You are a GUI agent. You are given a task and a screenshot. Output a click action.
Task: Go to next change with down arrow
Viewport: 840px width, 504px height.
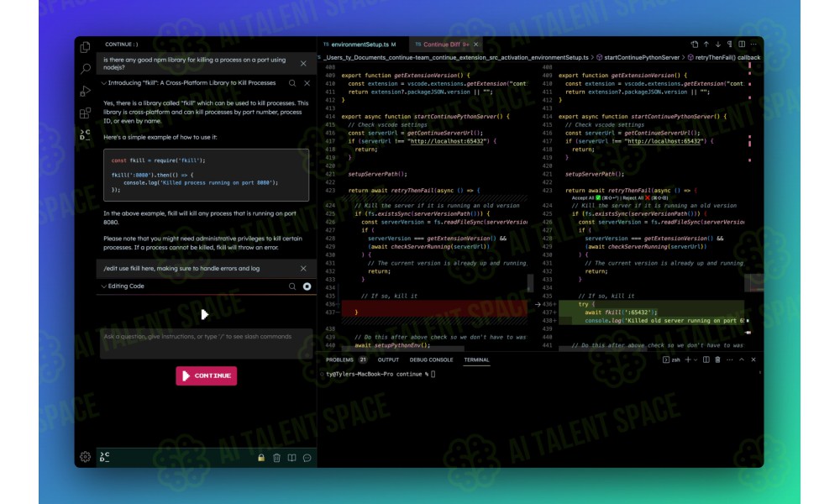coord(718,45)
